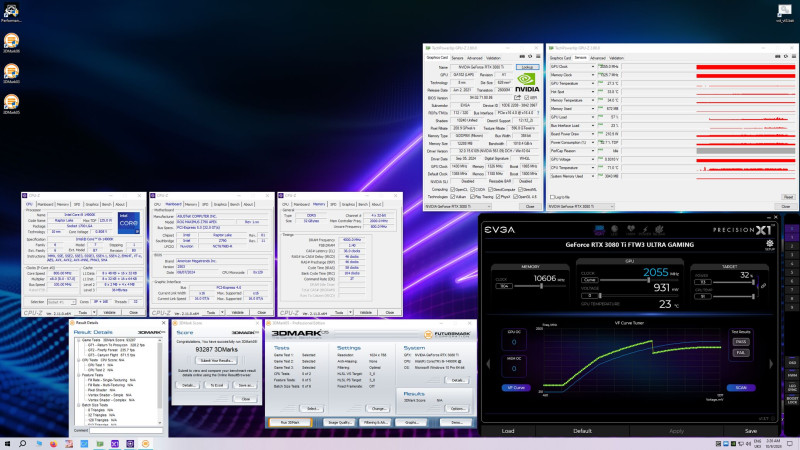Open Socket selection dropdown in CPU-Z

(x=61, y=302)
